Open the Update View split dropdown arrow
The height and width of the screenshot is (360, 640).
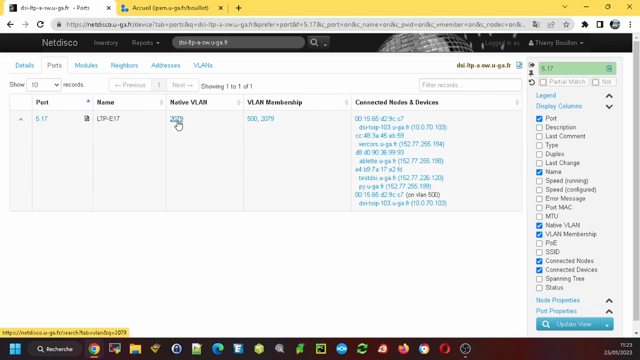point(607,324)
